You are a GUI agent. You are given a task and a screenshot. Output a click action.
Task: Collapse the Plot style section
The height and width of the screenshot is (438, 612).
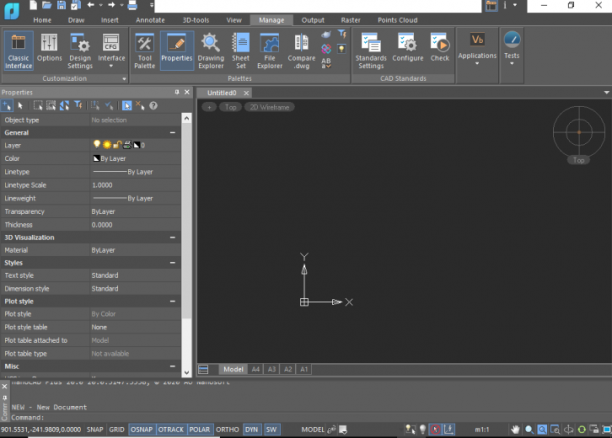[x=173, y=301]
